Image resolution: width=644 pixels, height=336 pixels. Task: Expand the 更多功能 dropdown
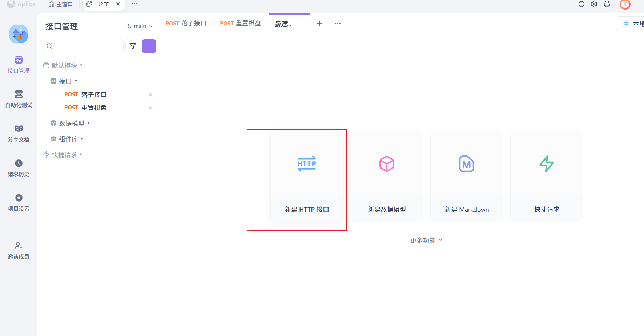click(x=426, y=240)
